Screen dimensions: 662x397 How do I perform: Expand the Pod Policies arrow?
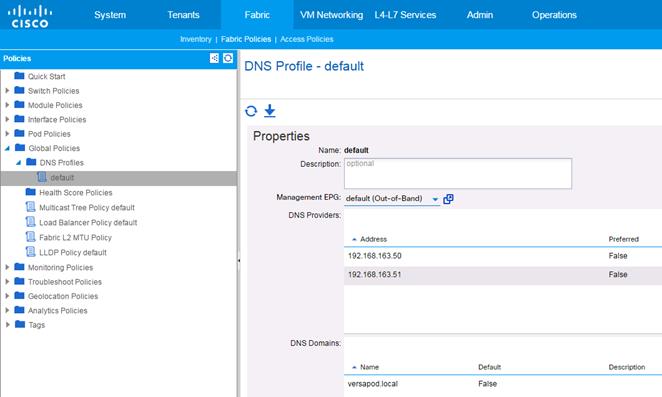pyautogui.click(x=7, y=133)
